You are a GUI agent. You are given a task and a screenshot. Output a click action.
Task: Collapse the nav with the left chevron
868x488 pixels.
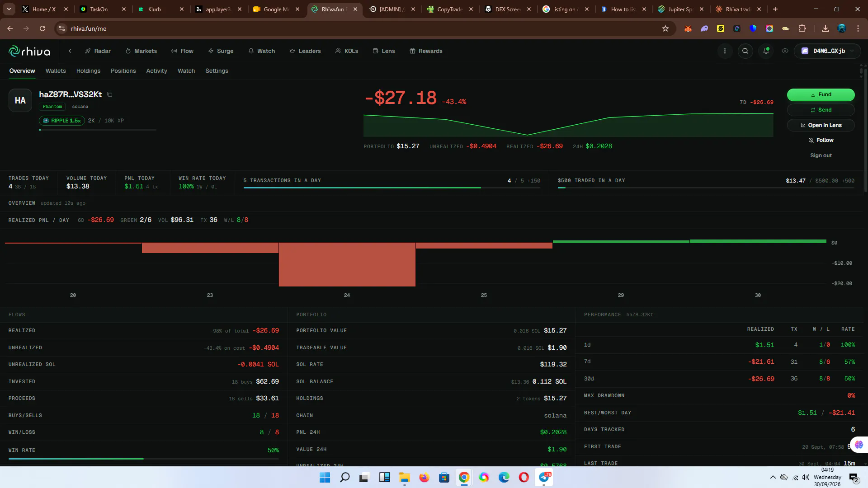(x=70, y=51)
